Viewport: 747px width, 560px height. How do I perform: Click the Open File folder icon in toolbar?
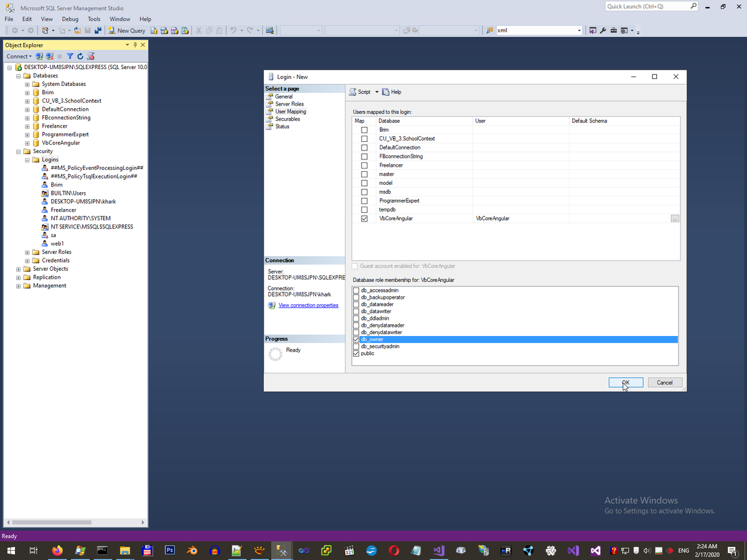coord(77,30)
